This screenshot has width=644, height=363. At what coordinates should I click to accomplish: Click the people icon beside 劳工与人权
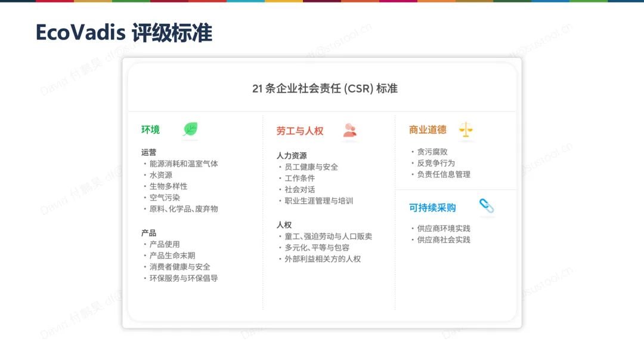coord(350,130)
